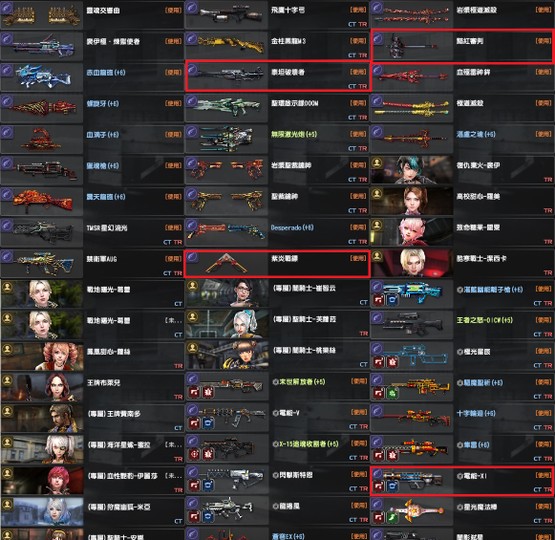
Task: Click the green 無限激光炮 (+5) item name
Action: pyautogui.click(x=294, y=134)
